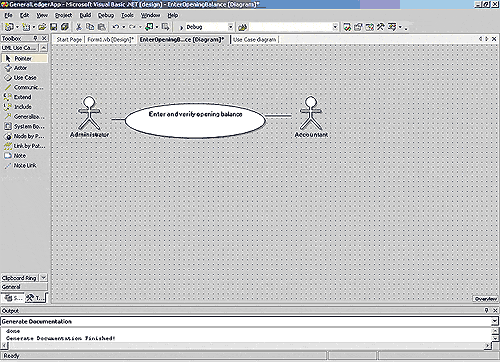This screenshot has height=362, width=500.
Task: Open the Project menu
Action: [x=63, y=15]
